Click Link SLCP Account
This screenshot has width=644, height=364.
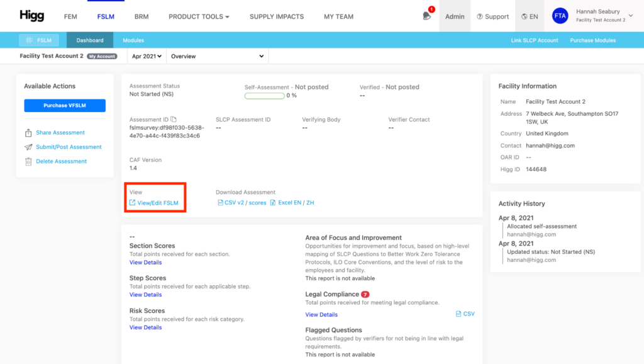click(535, 40)
